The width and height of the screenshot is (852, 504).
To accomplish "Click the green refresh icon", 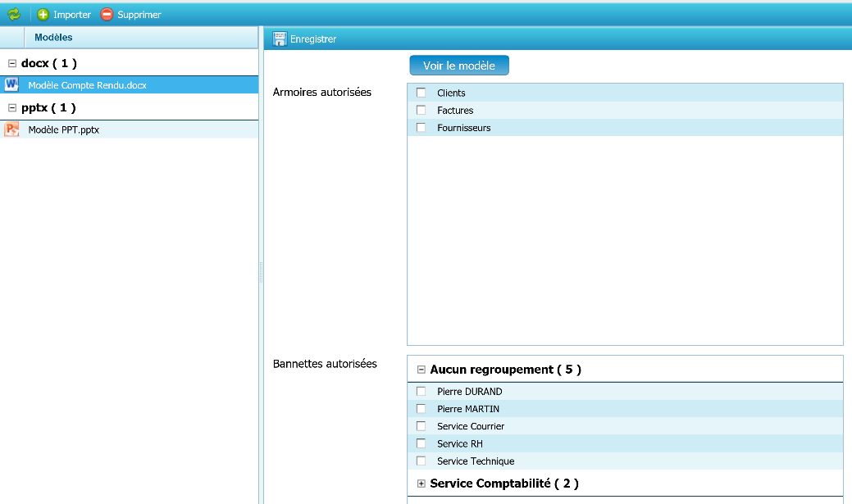I will pyautogui.click(x=14, y=14).
